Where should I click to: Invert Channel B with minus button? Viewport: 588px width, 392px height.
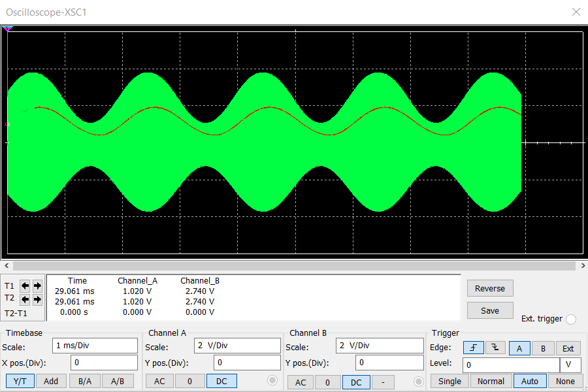[x=383, y=382]
